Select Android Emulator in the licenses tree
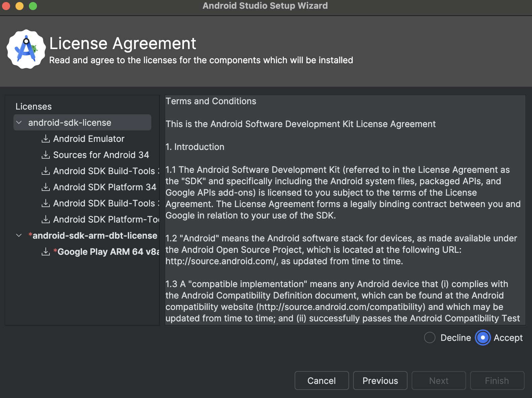The width and height of the screenshot is (532, 398). click(89, 139)
